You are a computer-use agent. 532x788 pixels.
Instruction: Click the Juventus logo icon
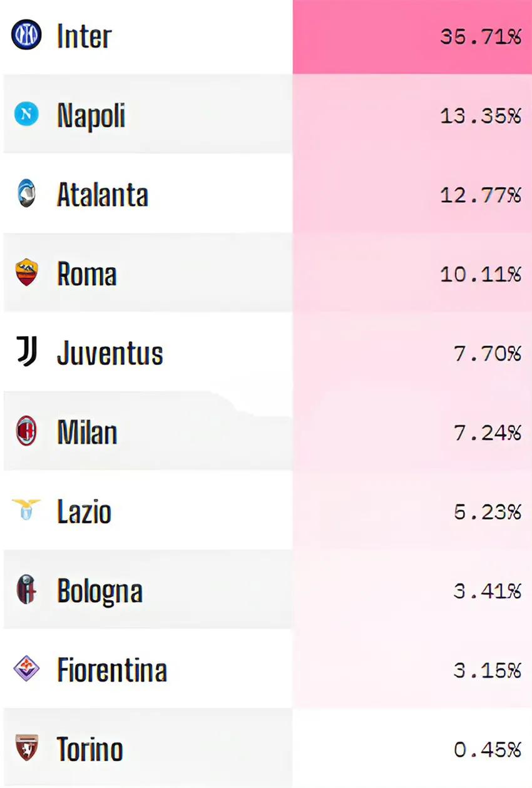pyautogui.click(x=26, y=351)
